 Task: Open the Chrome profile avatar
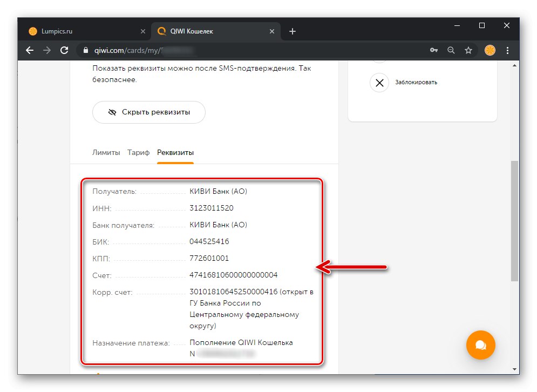click(490, 50)
